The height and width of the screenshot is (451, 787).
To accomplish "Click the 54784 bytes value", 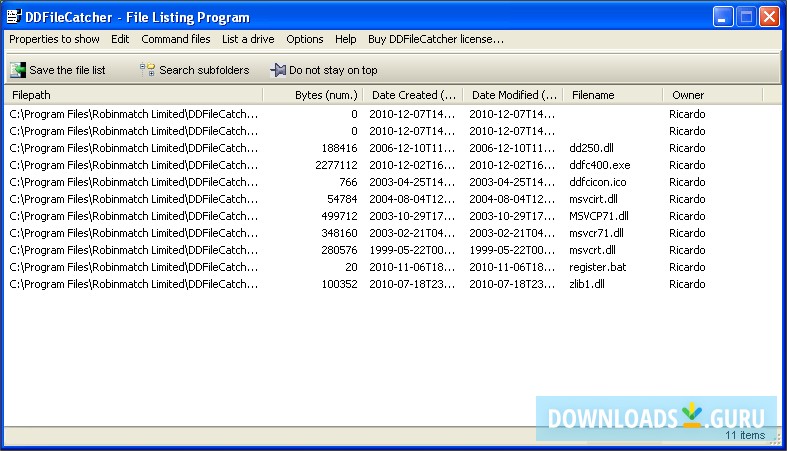I will pos(342,199).
